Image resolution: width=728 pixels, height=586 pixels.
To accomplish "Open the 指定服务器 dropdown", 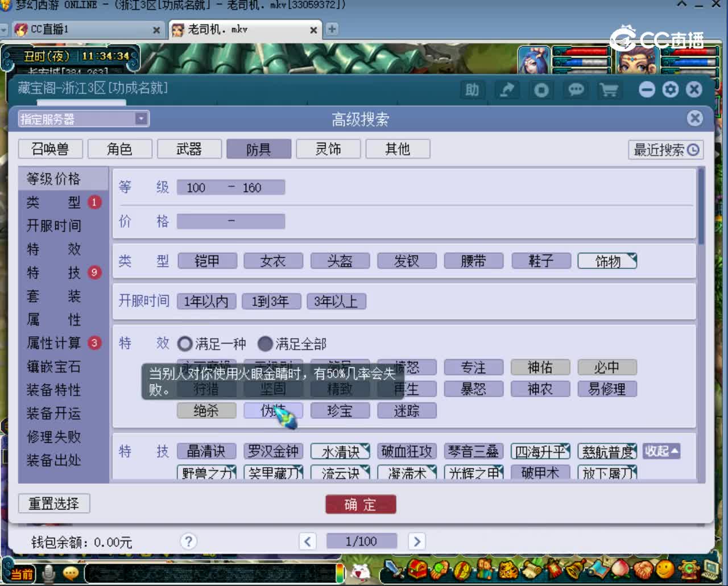I will (84, 119).
